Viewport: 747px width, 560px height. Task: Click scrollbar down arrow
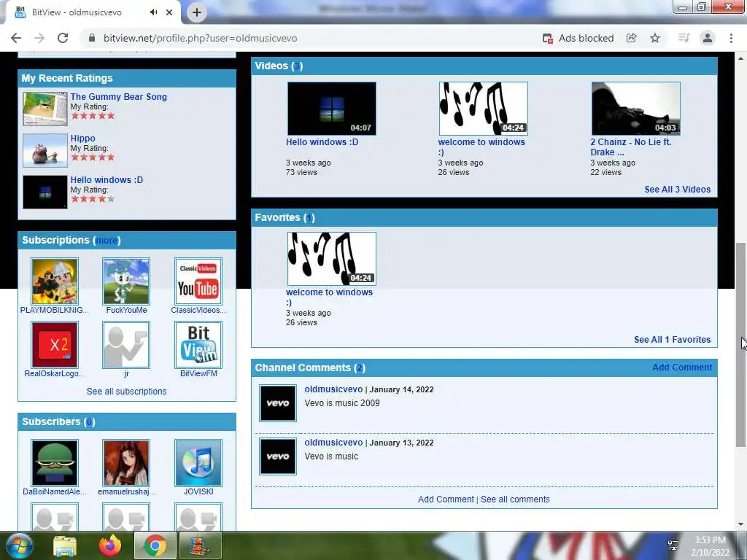[x=741, y=525]
